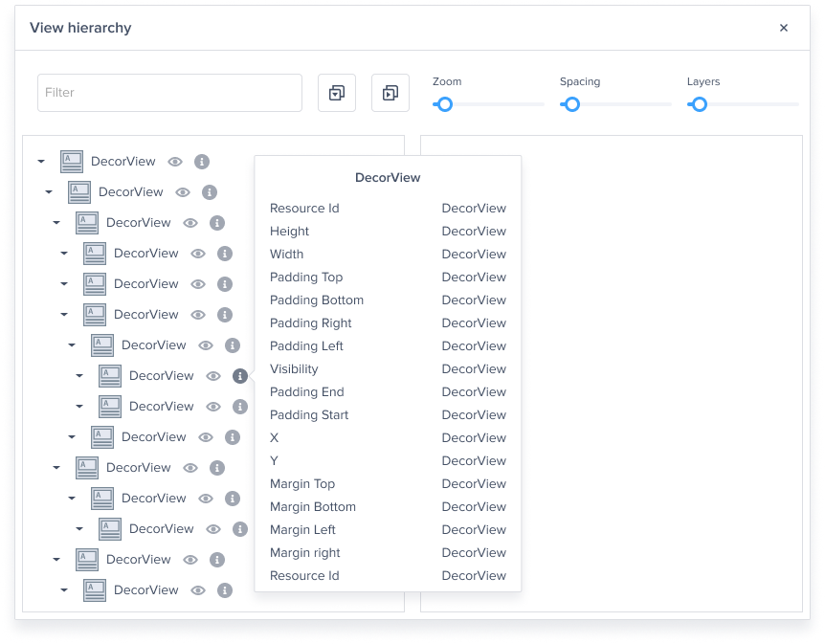The image size is (825, 644).
Task: Click the root DecorView layout icon
Action: (x=72, y=162)
